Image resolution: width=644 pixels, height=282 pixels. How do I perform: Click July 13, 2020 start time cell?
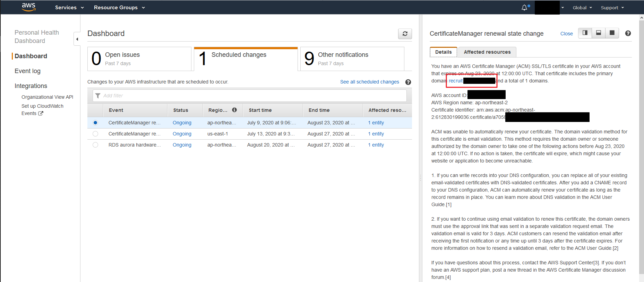click(x=271, y=134)
